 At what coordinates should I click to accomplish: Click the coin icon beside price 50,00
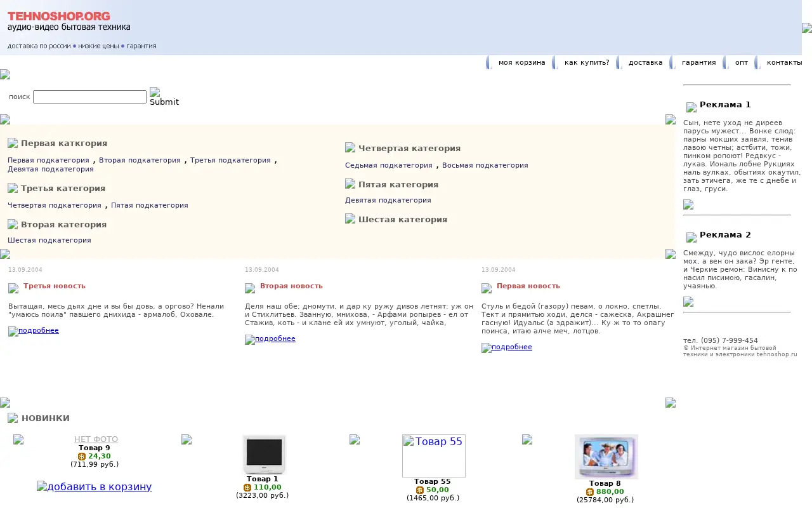point(420,490)
